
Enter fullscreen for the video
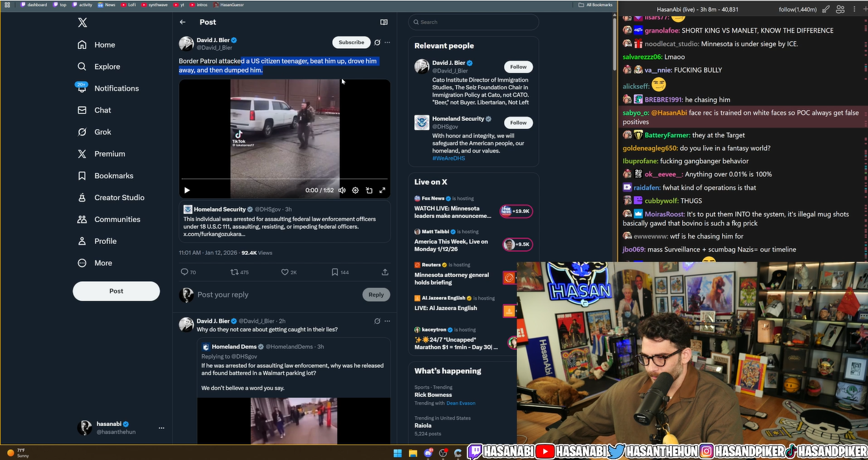pos(382,190)
